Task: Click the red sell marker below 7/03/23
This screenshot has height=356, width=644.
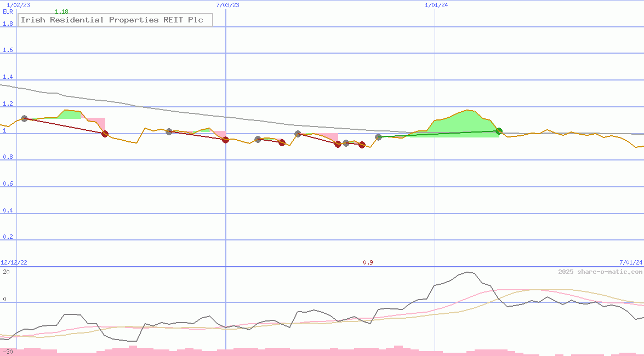Action: click(225, 140)
